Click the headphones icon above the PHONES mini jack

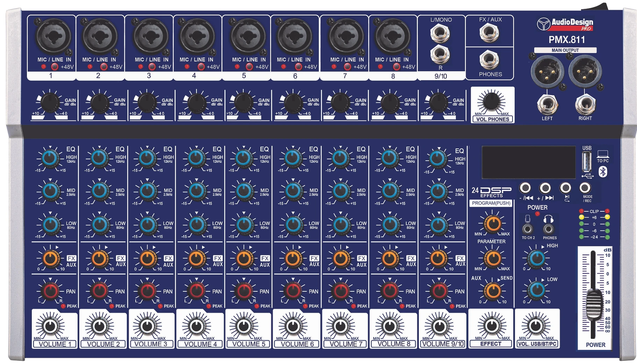tap(548, 219)
